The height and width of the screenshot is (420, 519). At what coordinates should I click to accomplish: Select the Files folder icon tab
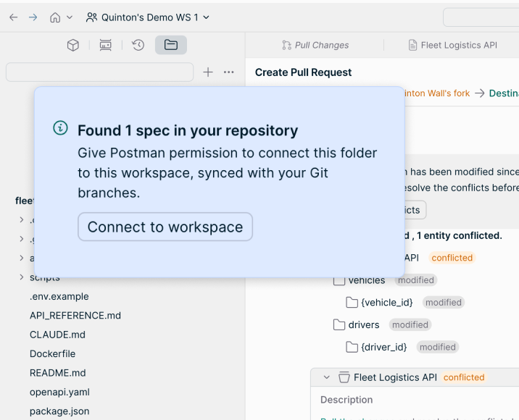[x=171, y=45]
